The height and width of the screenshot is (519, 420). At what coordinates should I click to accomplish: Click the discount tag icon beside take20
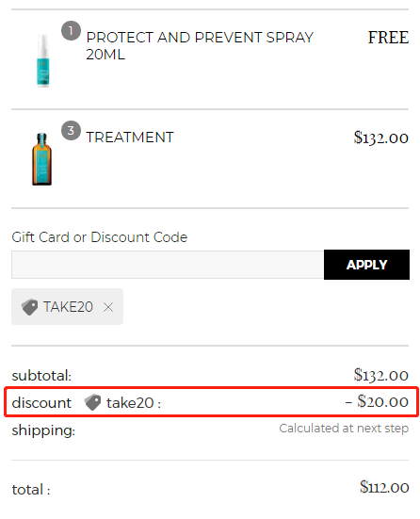tap(92, 402)
